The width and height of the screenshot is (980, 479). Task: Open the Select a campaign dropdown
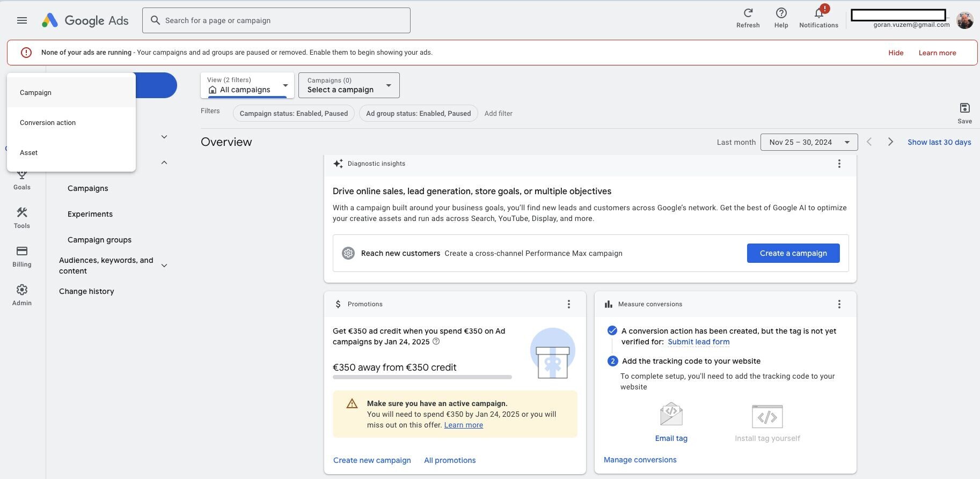coord(349,85)
